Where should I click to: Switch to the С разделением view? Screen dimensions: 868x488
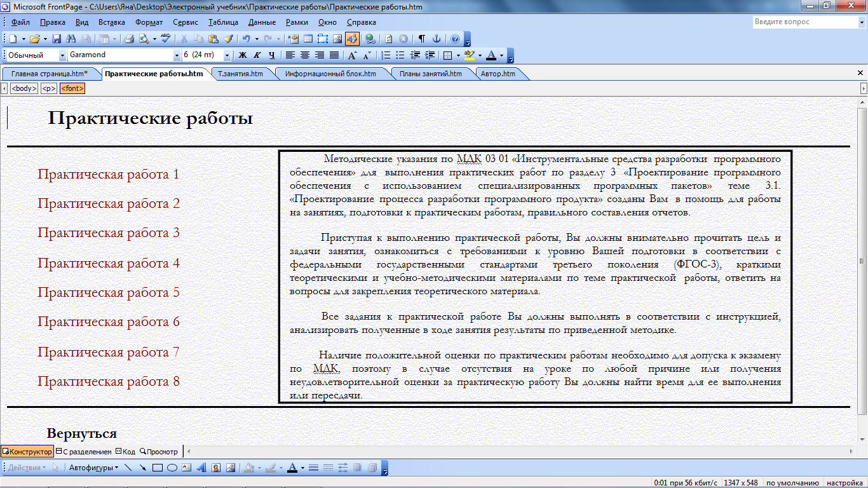[84, 452]
